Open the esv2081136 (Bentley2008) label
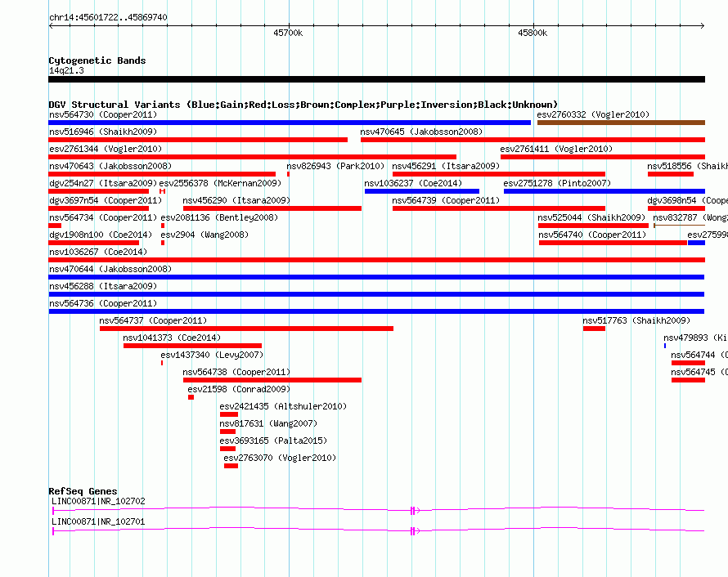728x577 pixels. [219, 217]
